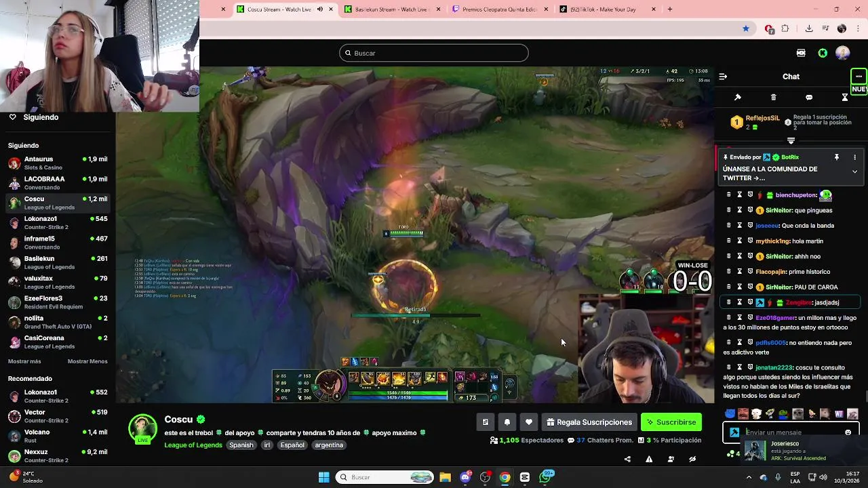Timeout joseeeu with hourglass icon

pos(740,226)
